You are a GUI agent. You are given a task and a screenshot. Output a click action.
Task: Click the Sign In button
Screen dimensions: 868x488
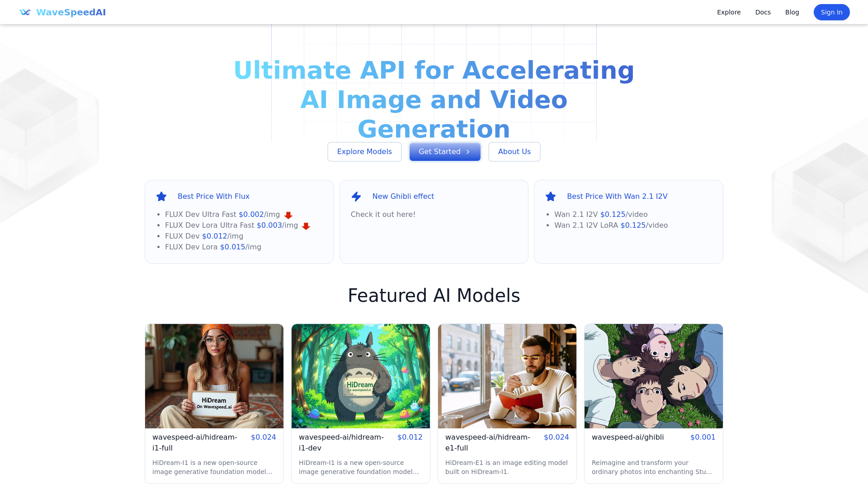click(x=832, y=12)
